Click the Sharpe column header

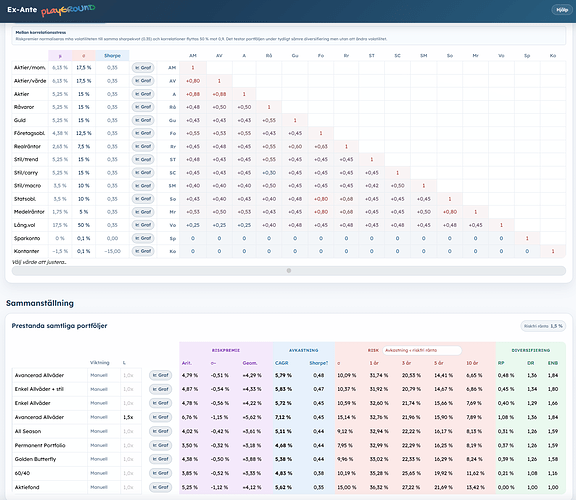112,55
